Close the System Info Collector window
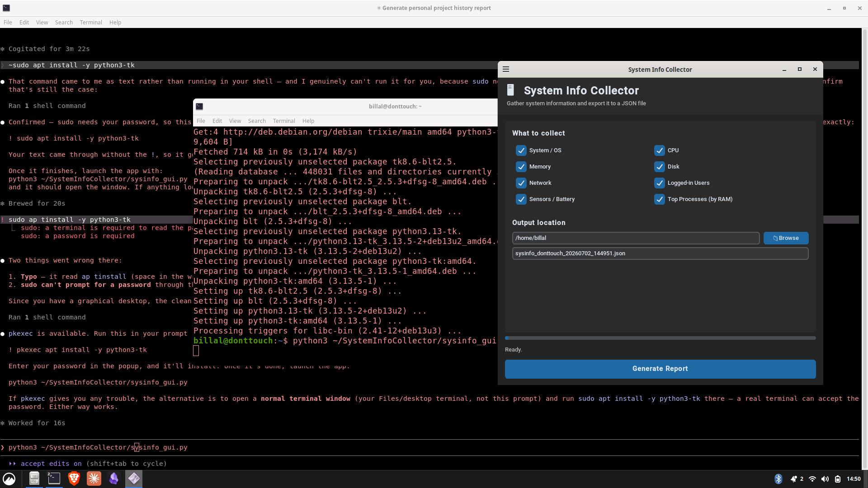The image size is (868, 488). pos(815,69)
